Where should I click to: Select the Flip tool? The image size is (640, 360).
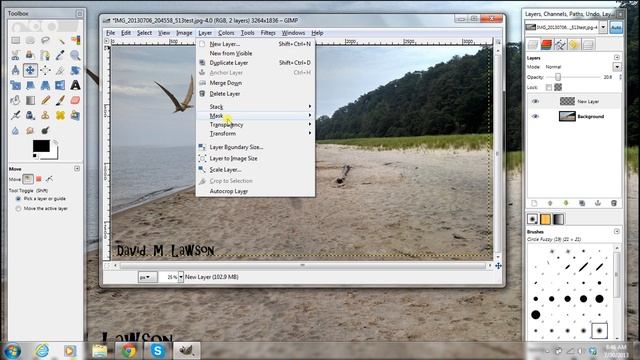click(x=60, y=85)
